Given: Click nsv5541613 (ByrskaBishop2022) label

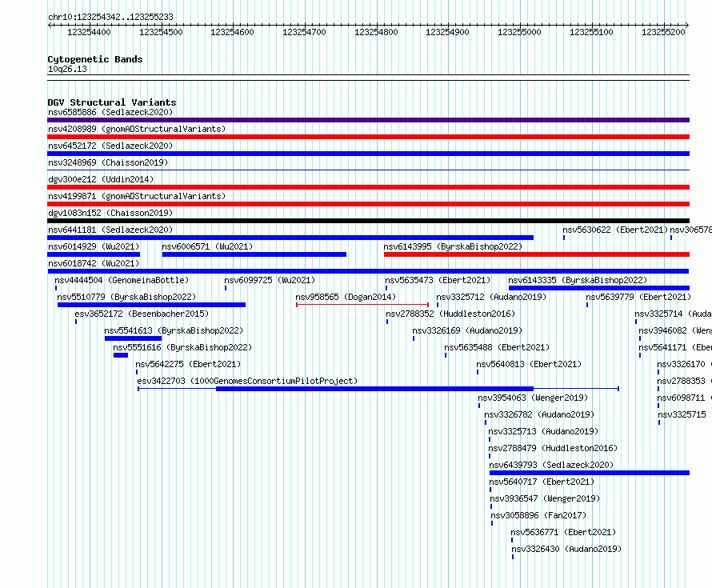Looking at the screenshot, I should (x=174, y=330).
